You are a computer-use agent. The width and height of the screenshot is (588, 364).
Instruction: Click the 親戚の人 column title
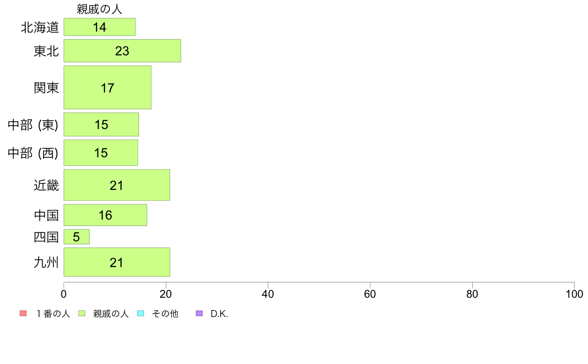click(99, 9)
